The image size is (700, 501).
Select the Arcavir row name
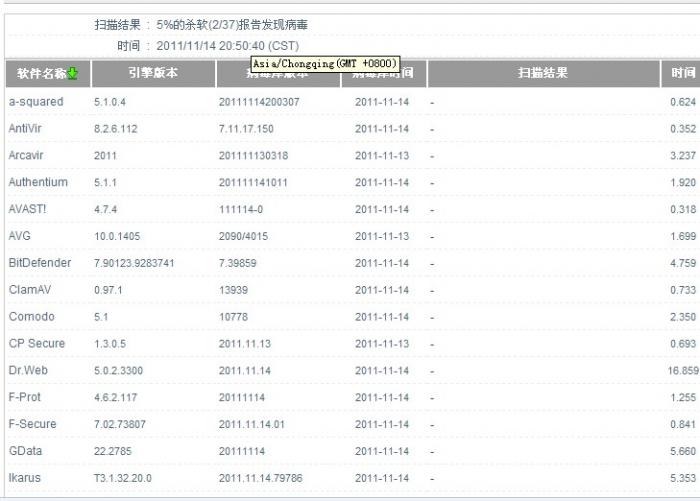pyautogui.click(x=26, y=155)
